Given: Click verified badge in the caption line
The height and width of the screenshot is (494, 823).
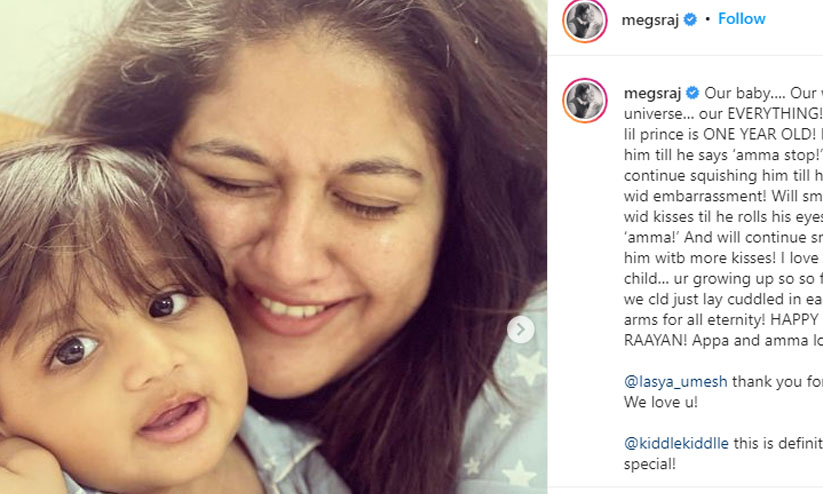Looking at the screenshot, I should tap(691, 93).
